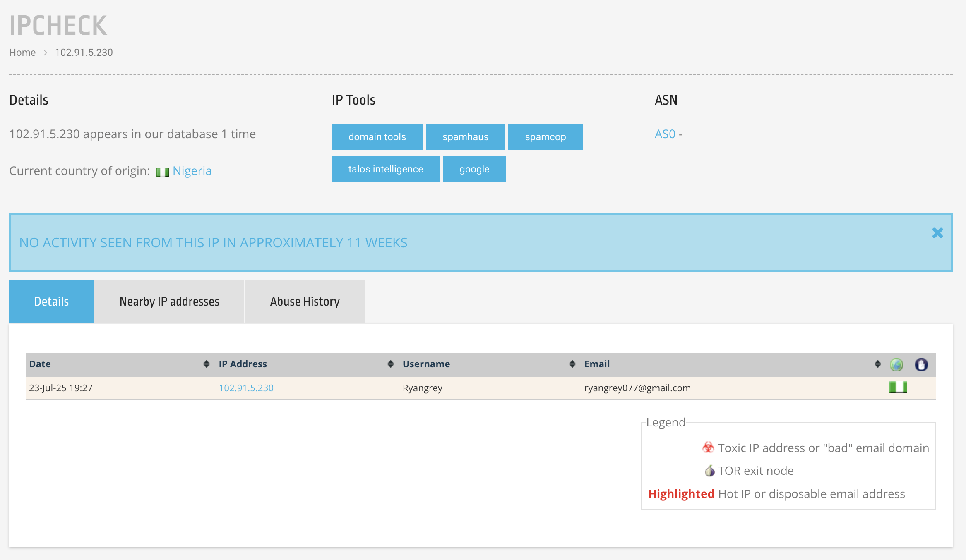Click the globe icon in table header
The image size is (966, 560).
896,364
